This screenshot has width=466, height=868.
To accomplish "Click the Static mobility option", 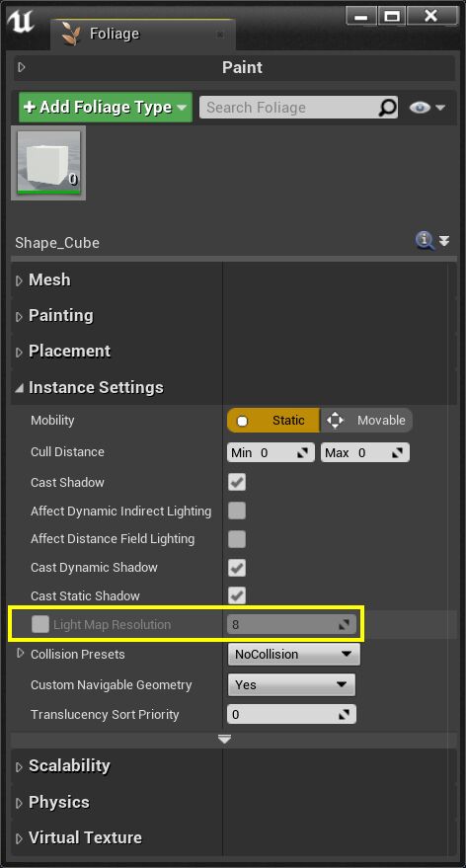I will click(272, 420).
